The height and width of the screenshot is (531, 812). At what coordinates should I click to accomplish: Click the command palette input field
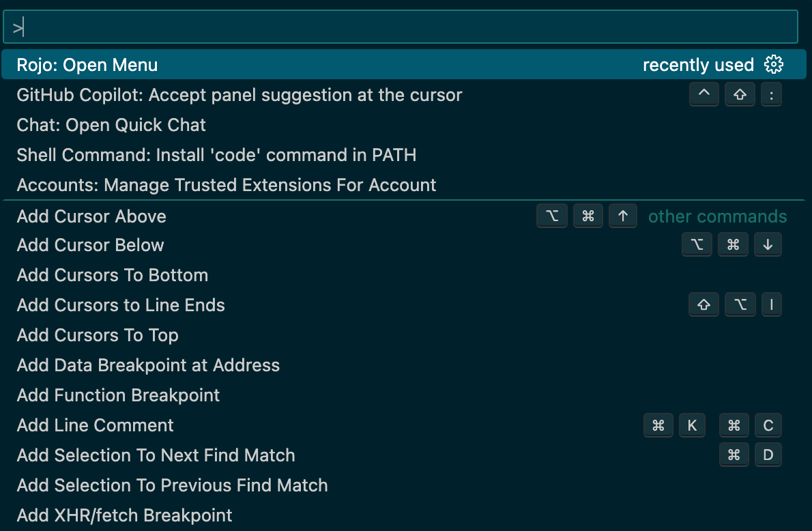click(400, 27)
